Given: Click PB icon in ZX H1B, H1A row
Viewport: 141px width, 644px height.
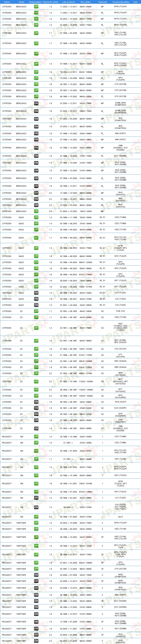Looking at the screenshot, I should click(x=36, y=312).
